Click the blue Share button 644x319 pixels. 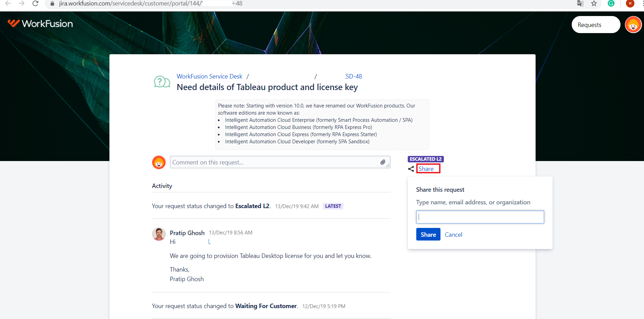428,234
